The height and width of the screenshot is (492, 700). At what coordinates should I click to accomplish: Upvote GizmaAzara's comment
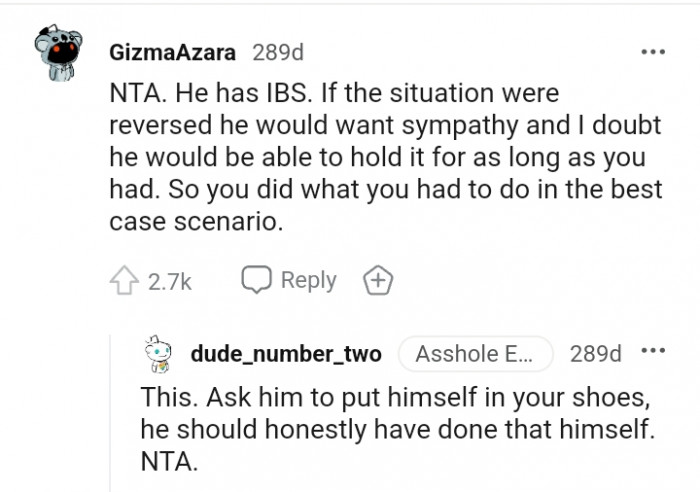coord(123,281)
